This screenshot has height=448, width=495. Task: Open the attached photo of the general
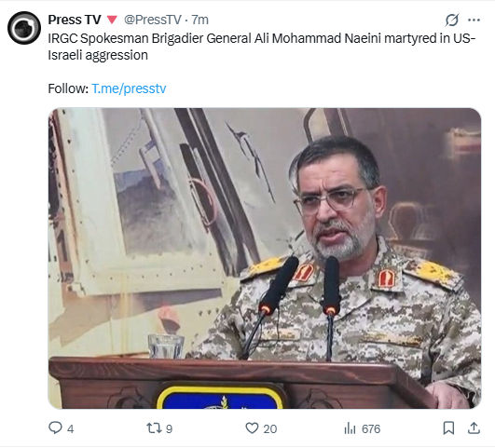265,258
